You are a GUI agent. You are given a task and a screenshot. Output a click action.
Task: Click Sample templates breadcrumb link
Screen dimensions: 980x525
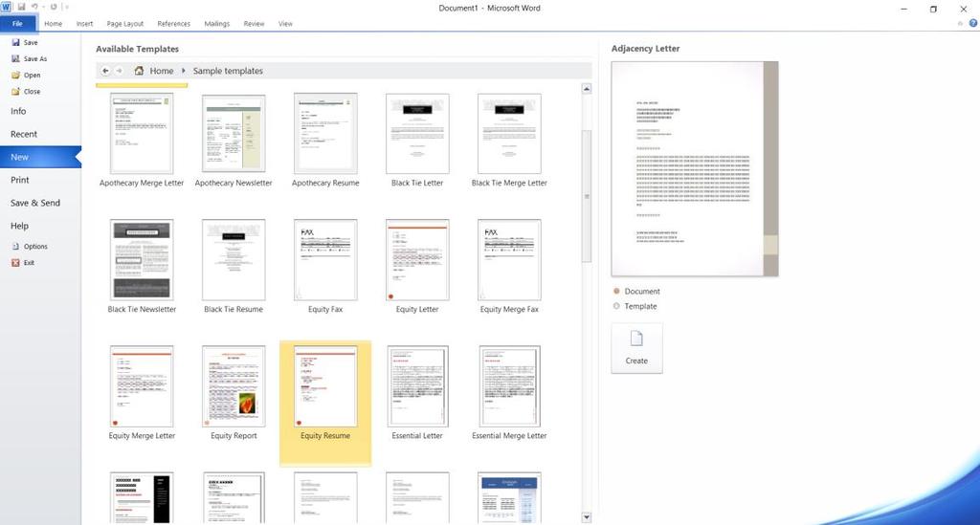point(228,71)
